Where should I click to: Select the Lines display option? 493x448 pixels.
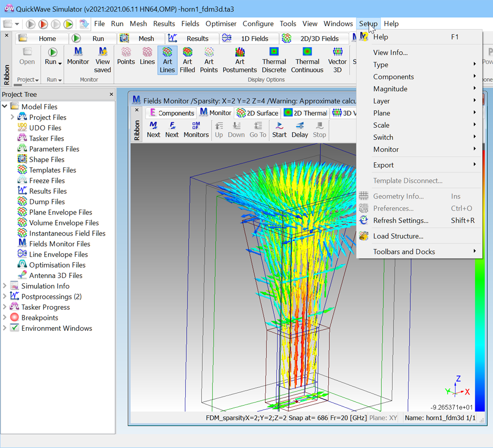pos(147,56)
